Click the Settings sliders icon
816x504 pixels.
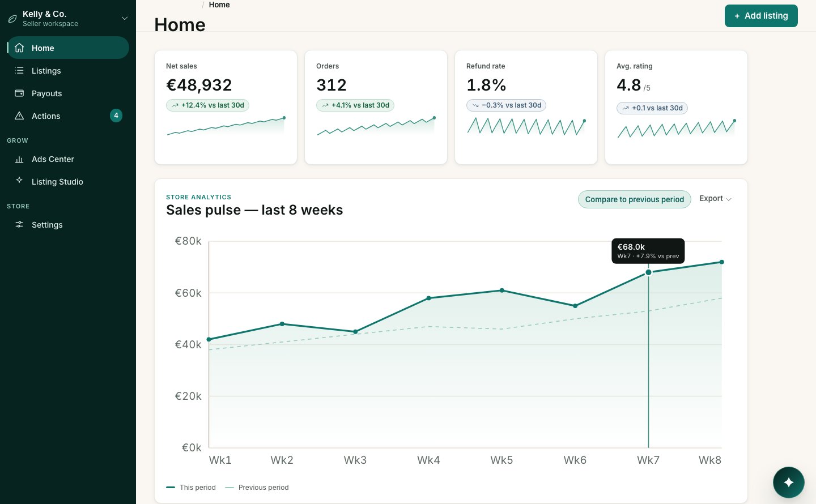click(x=19, y=224)
